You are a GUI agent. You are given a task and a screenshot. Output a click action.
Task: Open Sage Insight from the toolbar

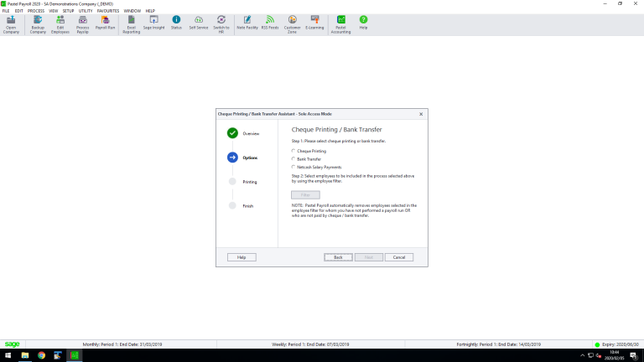[x=153, y=23]
